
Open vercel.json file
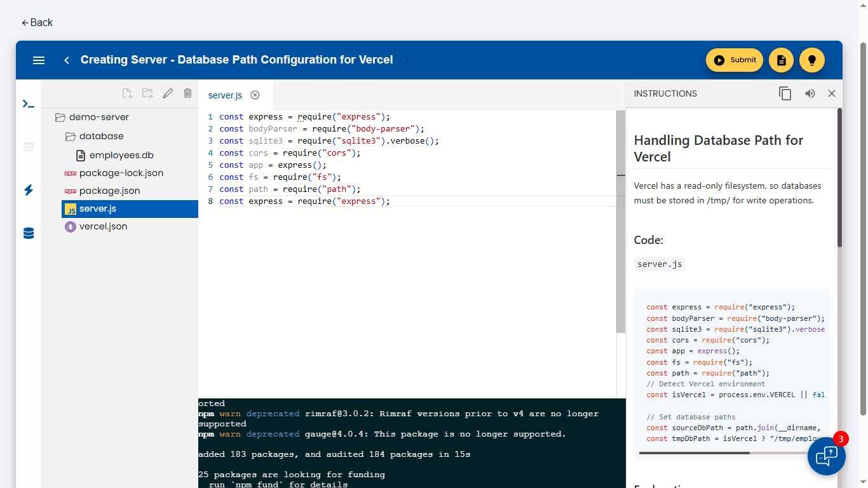coord(96,226)
